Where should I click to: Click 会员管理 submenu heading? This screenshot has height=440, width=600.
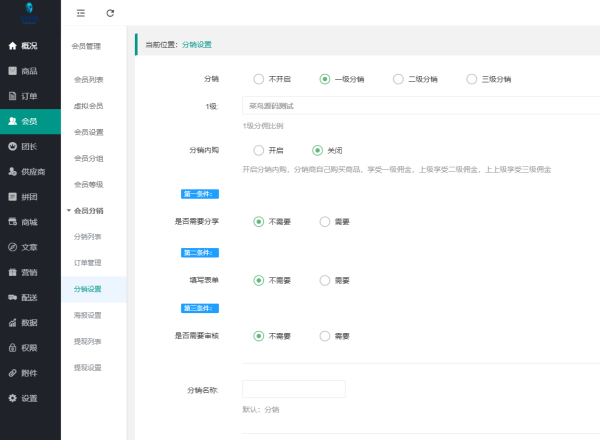(x=86, y=46)
